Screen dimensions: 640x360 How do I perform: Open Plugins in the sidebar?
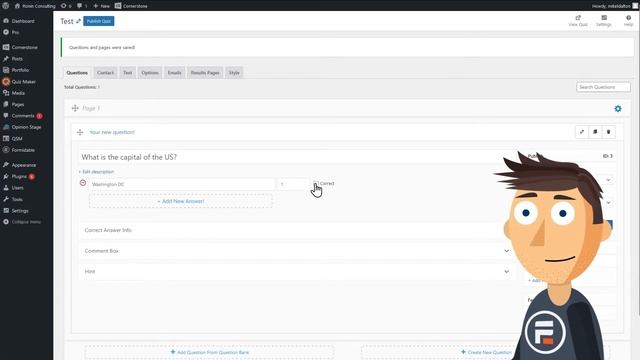[x=19, y=177]
